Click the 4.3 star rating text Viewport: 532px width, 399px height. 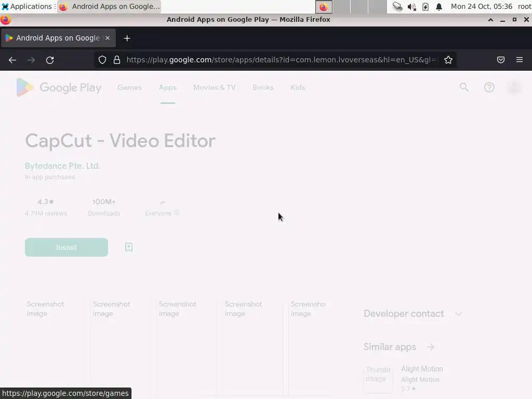pos(46,202)
